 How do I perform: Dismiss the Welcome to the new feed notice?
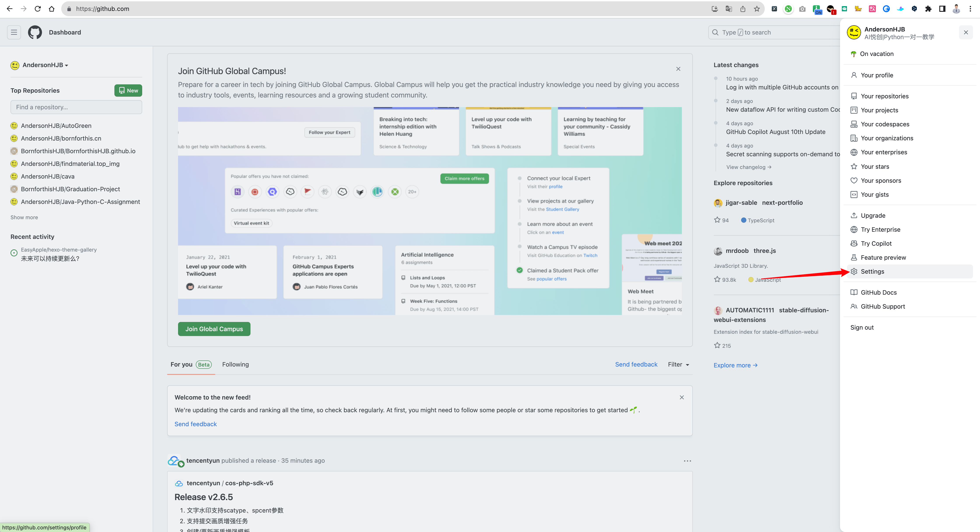point(682,397)
